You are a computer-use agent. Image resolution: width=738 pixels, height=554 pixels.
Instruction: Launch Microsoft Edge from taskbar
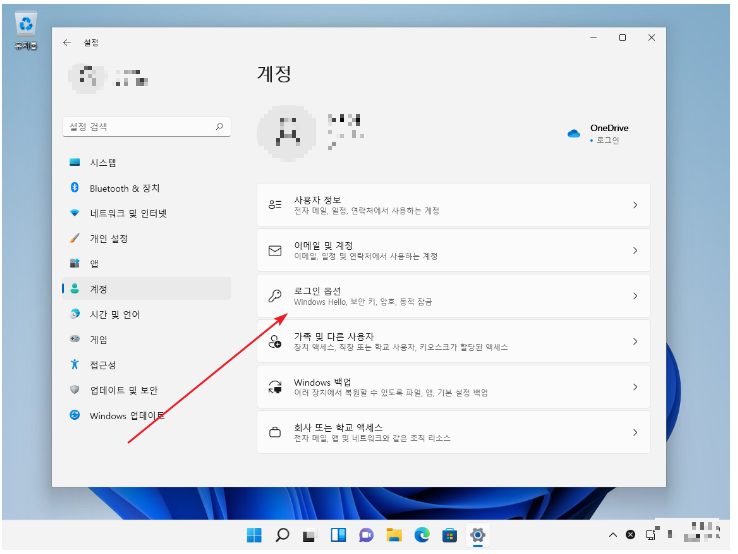click(x=422, y=535)
